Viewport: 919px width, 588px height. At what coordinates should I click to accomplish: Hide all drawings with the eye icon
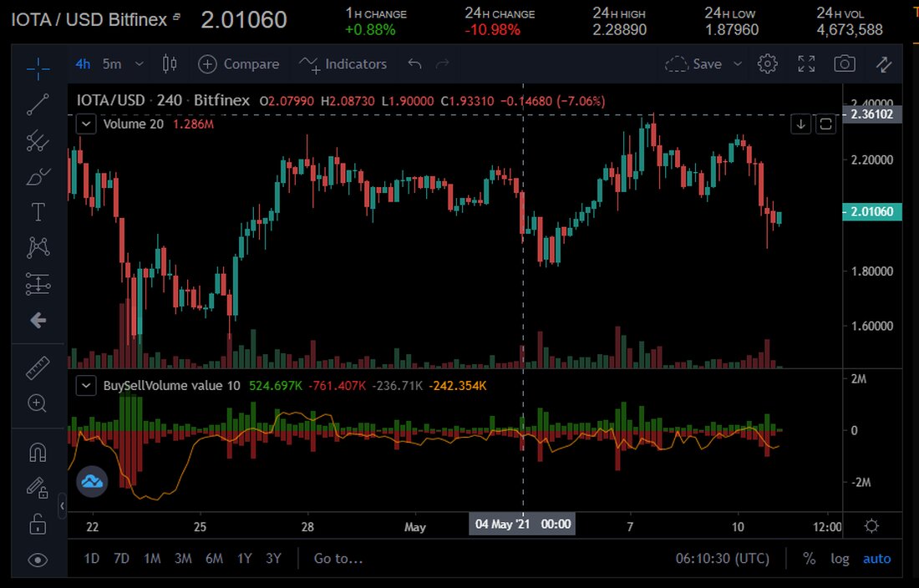point(38,560)
